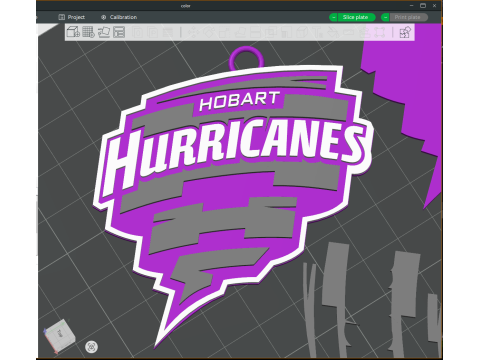Minimize the slicer window
This screenshot has width=480, height=360.
pos(412,5)
